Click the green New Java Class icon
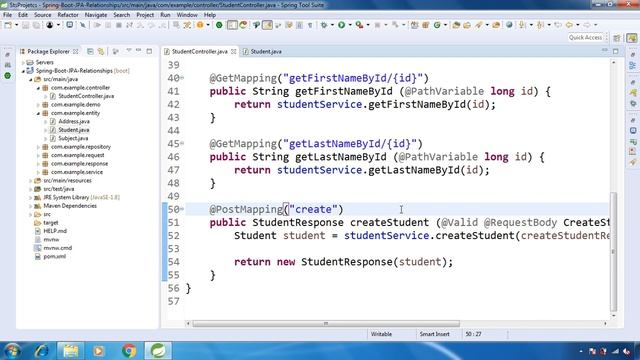 [x=437, y=25]
